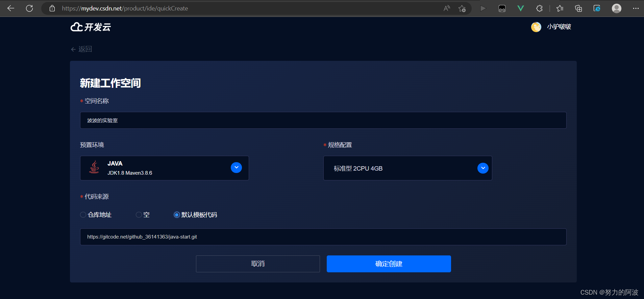Open the Read aloud icon in address bar
Viewport: 644px width, 299px height.
[447, 8]
